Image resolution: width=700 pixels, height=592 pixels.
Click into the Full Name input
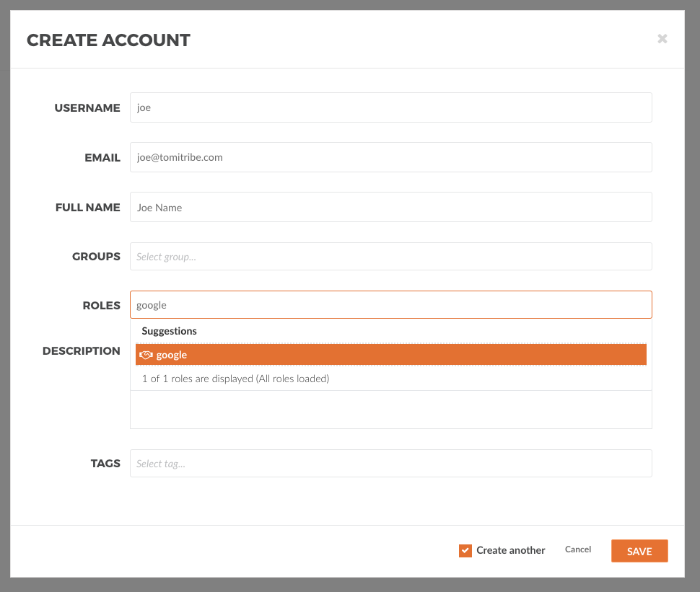point(390,207)
